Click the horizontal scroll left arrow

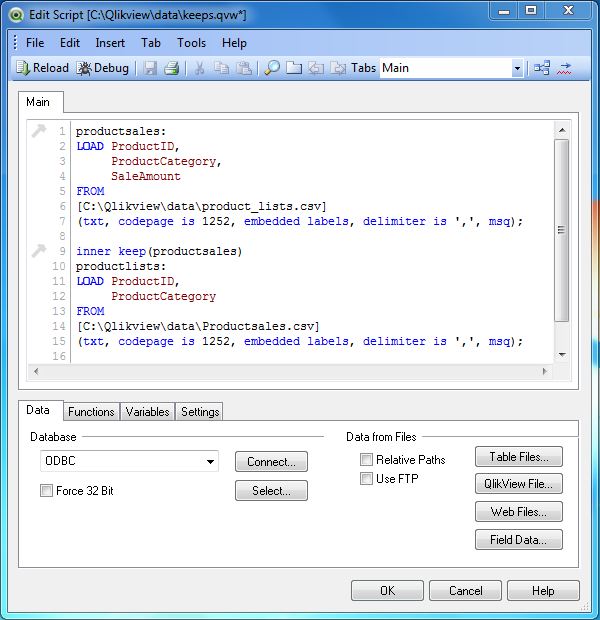[36, 371]
